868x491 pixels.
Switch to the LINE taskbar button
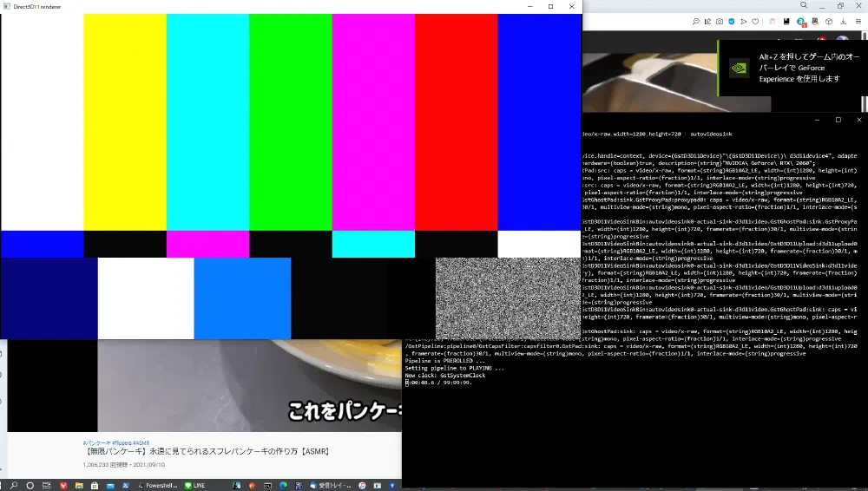(194, 486)
